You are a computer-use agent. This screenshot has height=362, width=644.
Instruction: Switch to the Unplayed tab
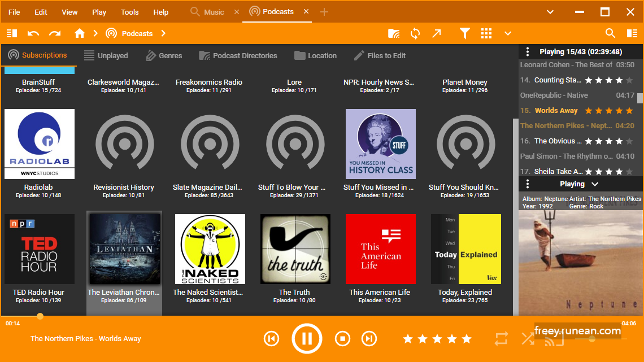(106, 55)
